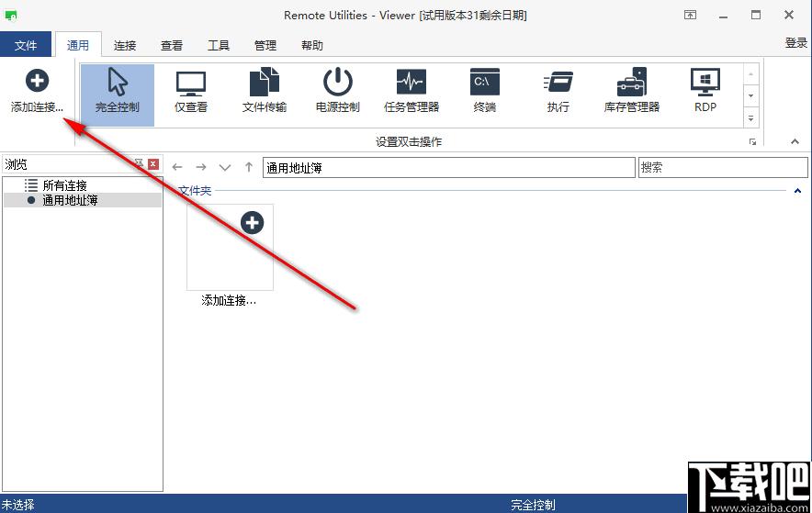This screenshot has height=513, width=812.
Task: Click 未选择 in the status bar
Action: [x=17, y=505]
